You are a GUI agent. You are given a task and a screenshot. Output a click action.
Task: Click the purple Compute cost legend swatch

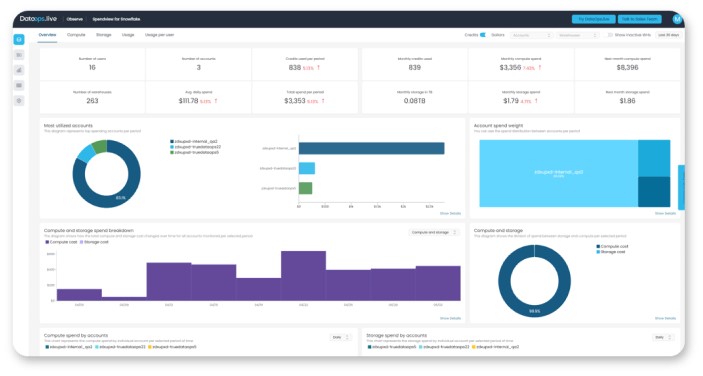(x=47, y=242)
